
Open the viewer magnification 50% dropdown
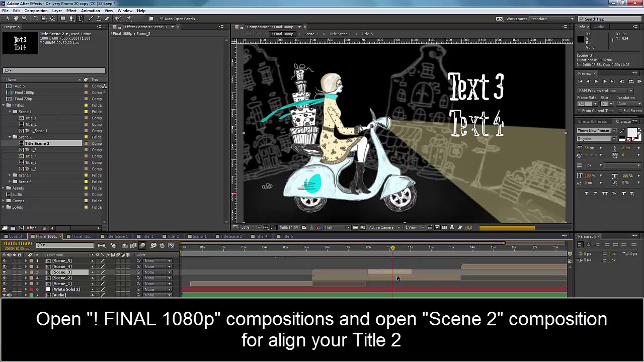pos(251,227)
